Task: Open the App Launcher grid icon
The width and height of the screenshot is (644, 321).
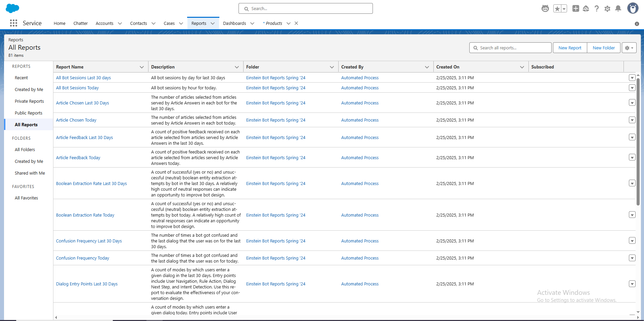Action: 13,23
